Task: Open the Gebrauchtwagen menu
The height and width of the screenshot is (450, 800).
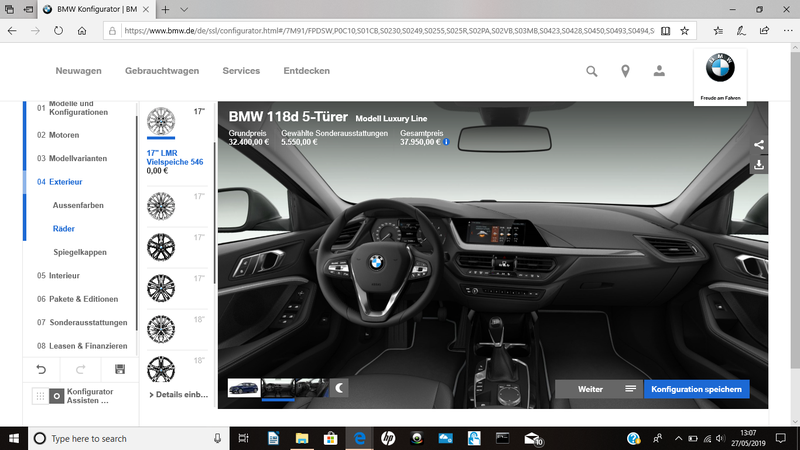Action: [x=162, y=71]
